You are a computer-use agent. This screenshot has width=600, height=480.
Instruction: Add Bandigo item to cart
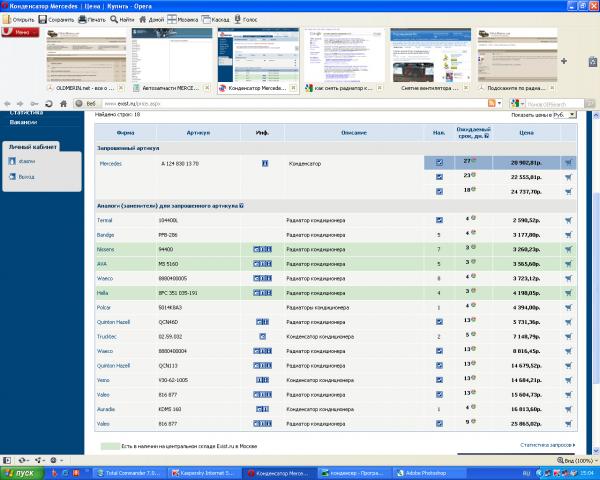coord(568,235)
